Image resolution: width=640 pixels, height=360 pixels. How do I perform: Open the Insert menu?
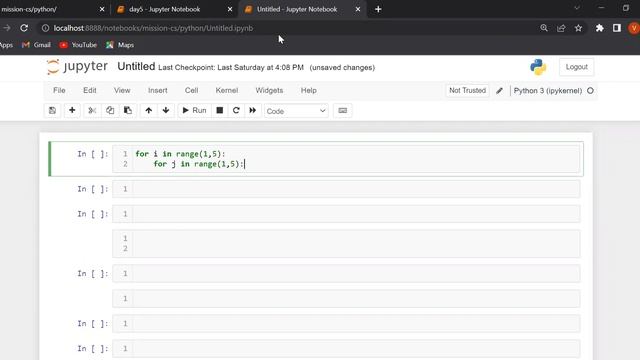(158, 91)
